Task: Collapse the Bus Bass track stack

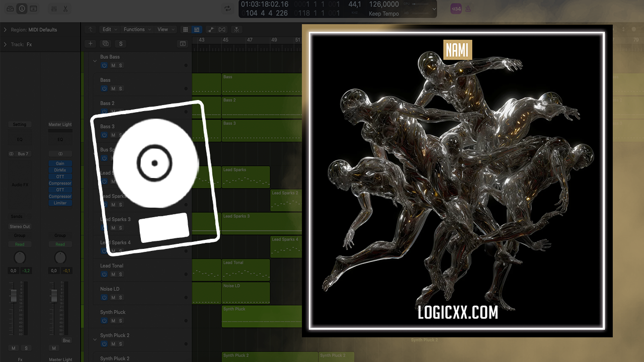Action: tap(95, 61)
